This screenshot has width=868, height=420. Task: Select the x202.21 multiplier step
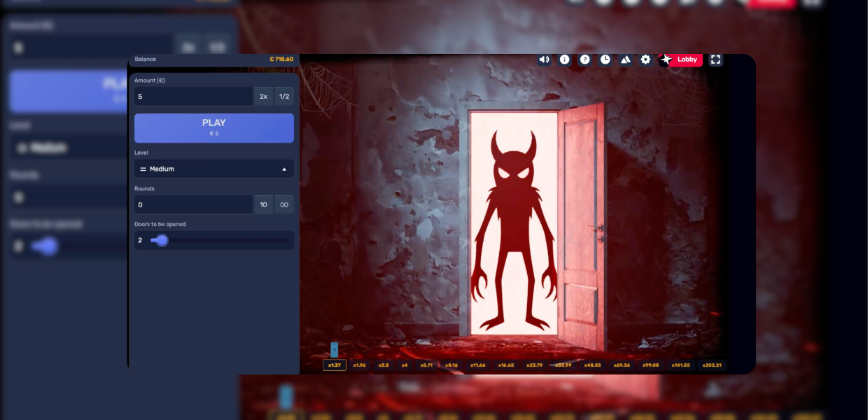click(x=711, y=365)
